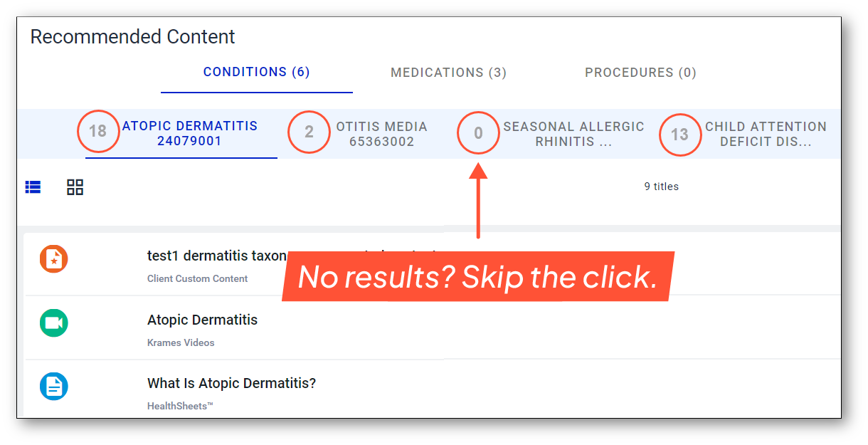Switch to grid view layout

click(75, 187)
